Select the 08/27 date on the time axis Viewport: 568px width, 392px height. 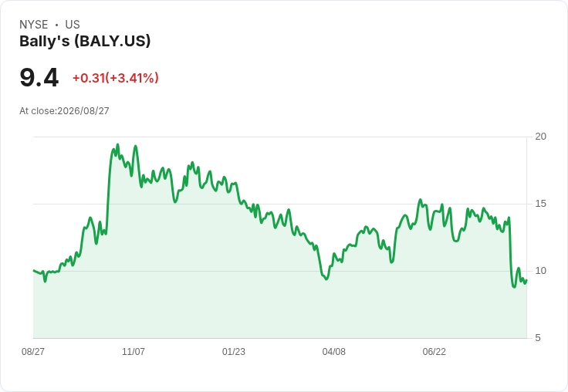[33, 352]
